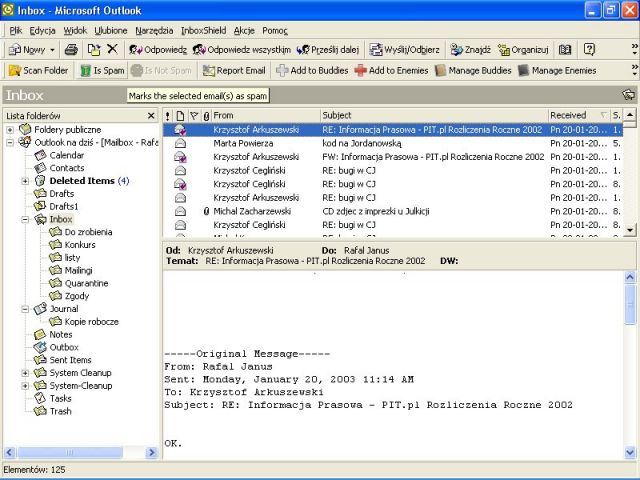Image resolution: width=640 pixels, height=480 pixels.
Task: Close the Lista folderów pane
Action: [151, 116]
